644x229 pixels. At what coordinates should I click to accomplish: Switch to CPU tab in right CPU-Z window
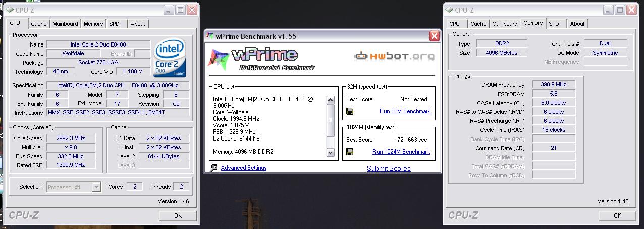point(454,24)
